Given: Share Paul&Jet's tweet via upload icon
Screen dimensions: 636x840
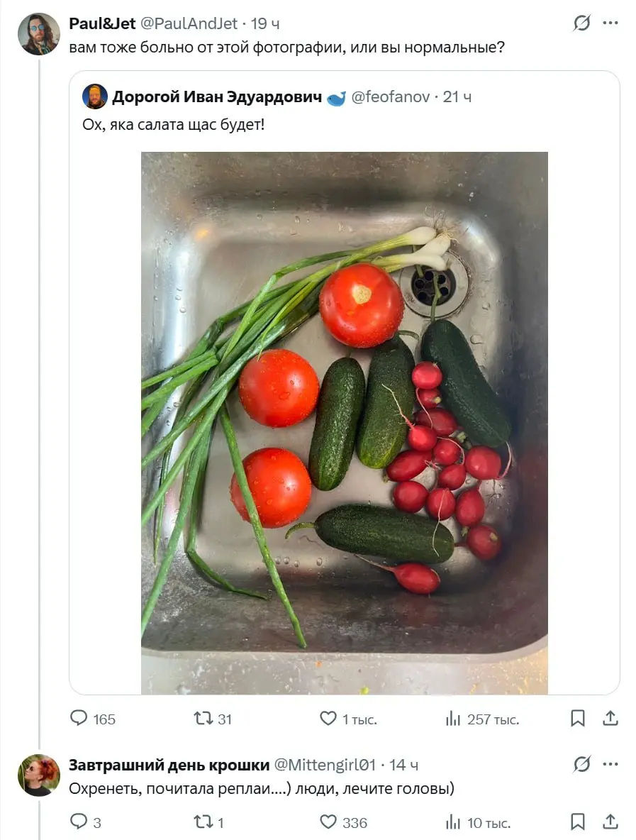Looking at the screenshot, I should pos(610,719).
